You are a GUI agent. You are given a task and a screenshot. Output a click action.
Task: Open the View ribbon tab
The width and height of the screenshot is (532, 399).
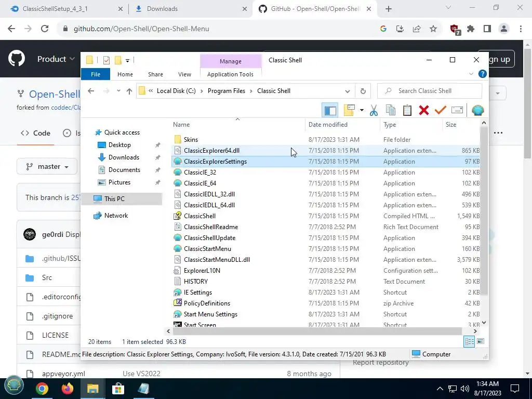pyautogui.click(x=184, y=74)
